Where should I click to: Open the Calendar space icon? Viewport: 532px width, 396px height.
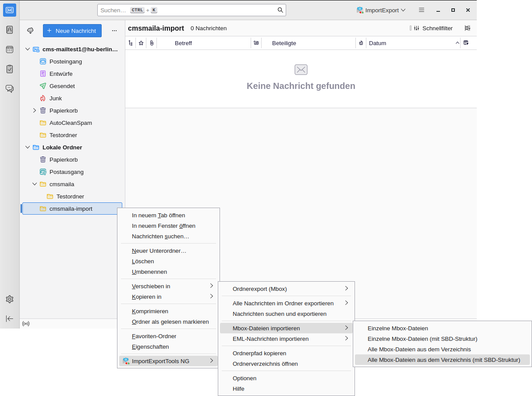(10, 49)
